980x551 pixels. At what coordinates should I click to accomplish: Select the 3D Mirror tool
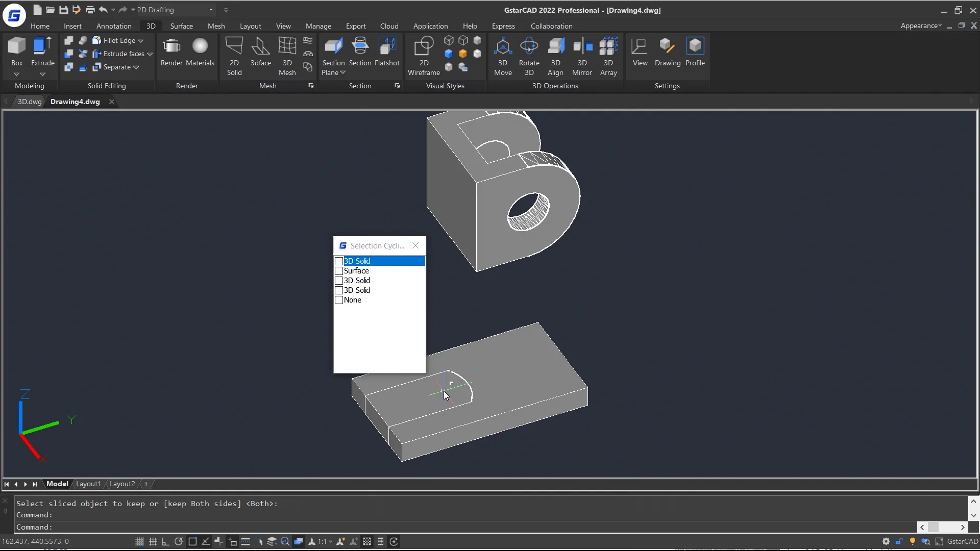(582, 46)
